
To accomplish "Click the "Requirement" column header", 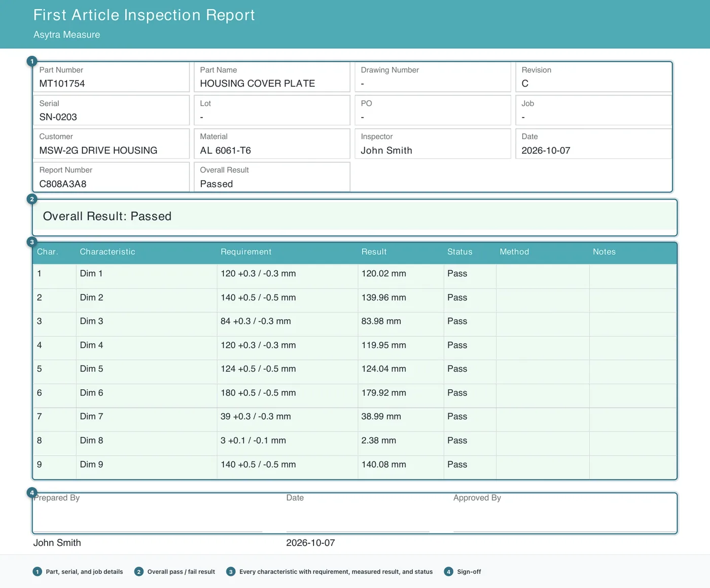I will pyautogui.click(x=246, y=252).
